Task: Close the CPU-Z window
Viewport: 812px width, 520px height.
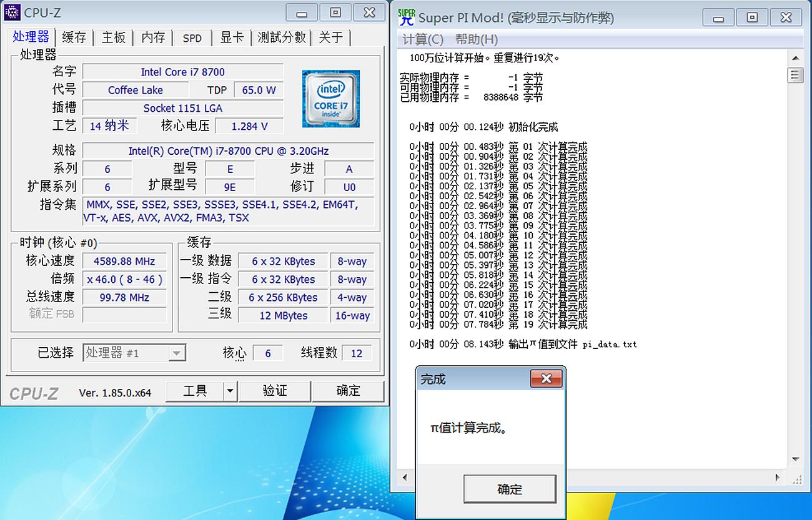Action: pos(369,12)
